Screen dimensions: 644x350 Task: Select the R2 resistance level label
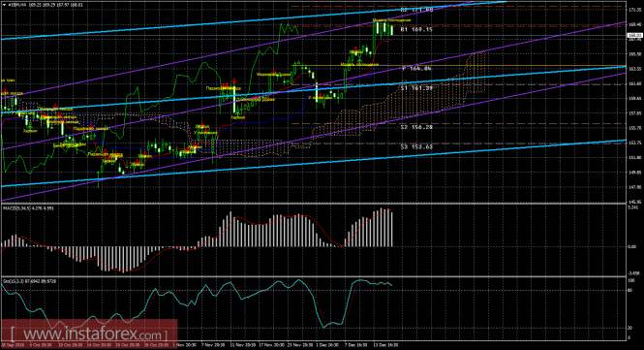(416, 9)
